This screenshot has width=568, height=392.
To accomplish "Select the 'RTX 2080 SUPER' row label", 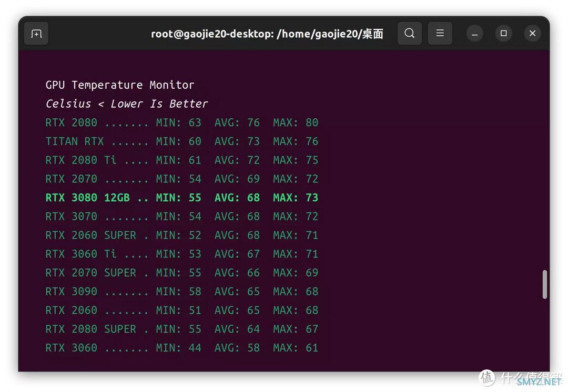I will coord(91,329).
